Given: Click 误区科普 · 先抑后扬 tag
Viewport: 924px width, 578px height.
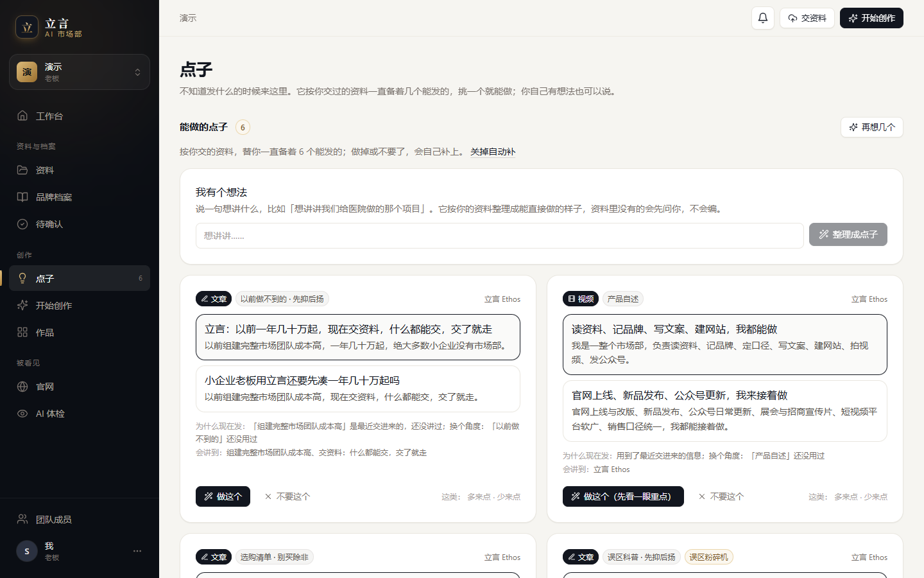Looking at the screenshot, I should [x=642, y=557].
